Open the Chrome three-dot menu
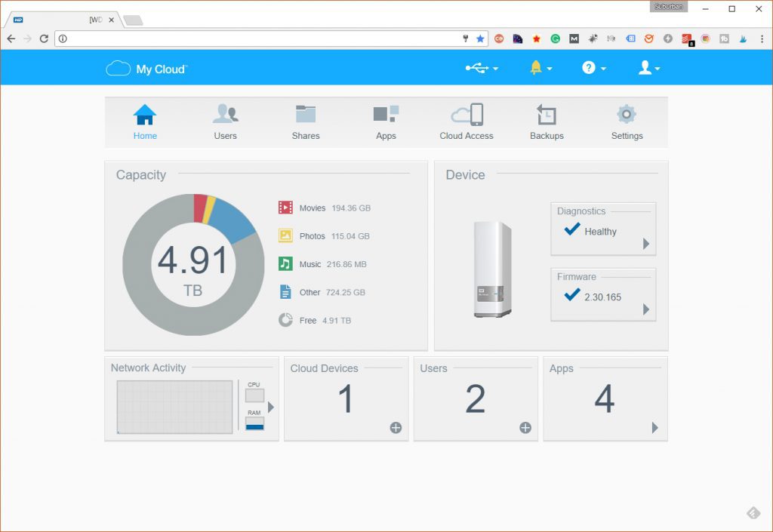 click(x=762, y=38)
